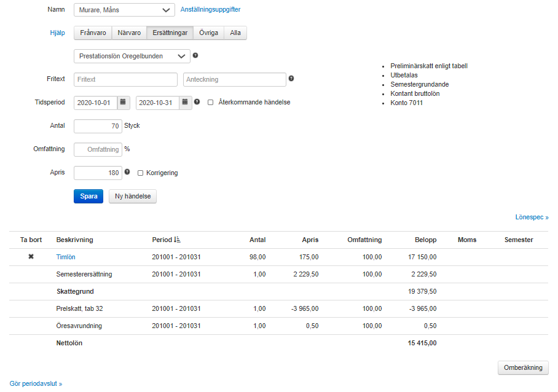Click the Omberäkning button
Screen dimensions: 558x392
522,367
